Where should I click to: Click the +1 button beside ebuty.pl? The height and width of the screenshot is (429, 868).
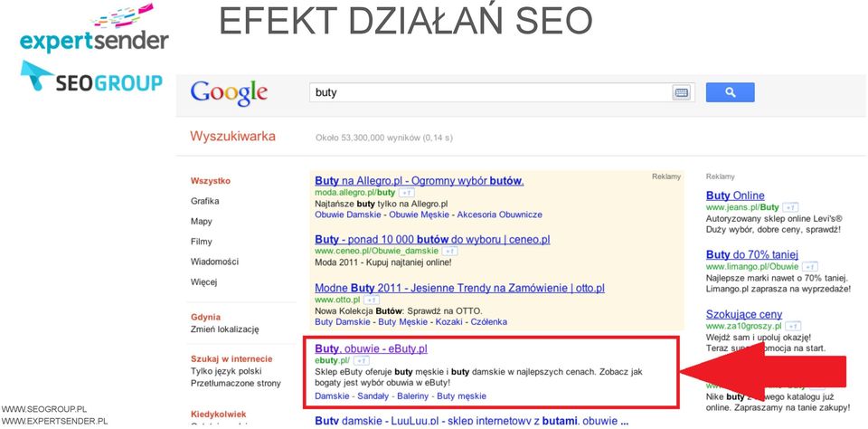(x=361, y=361)
